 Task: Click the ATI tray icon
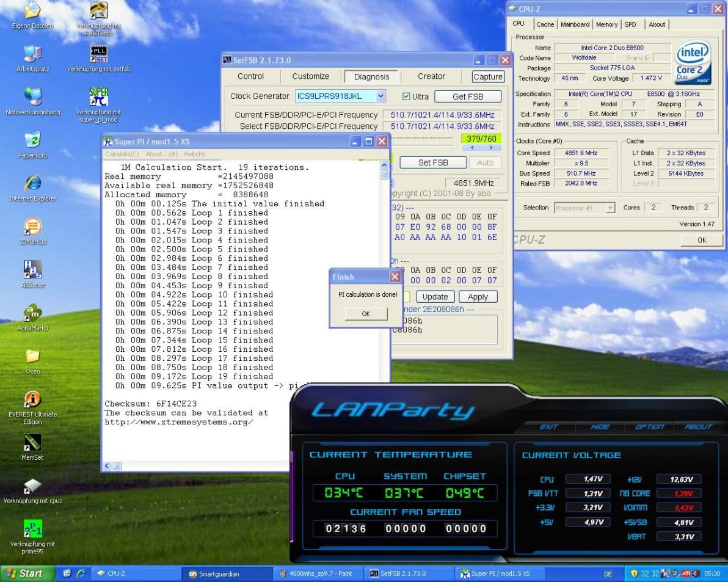pyautogui.click(x=686, y=573)
